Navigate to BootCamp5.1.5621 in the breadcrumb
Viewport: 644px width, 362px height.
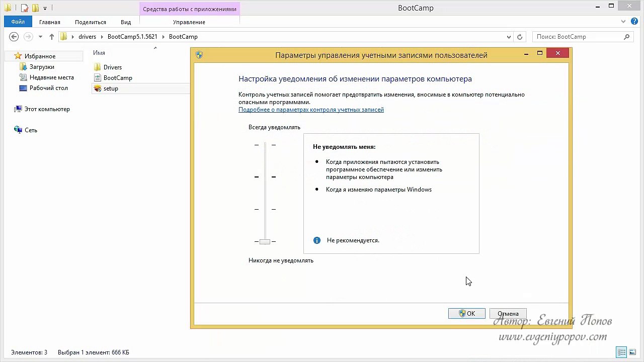tap(132, 37)
